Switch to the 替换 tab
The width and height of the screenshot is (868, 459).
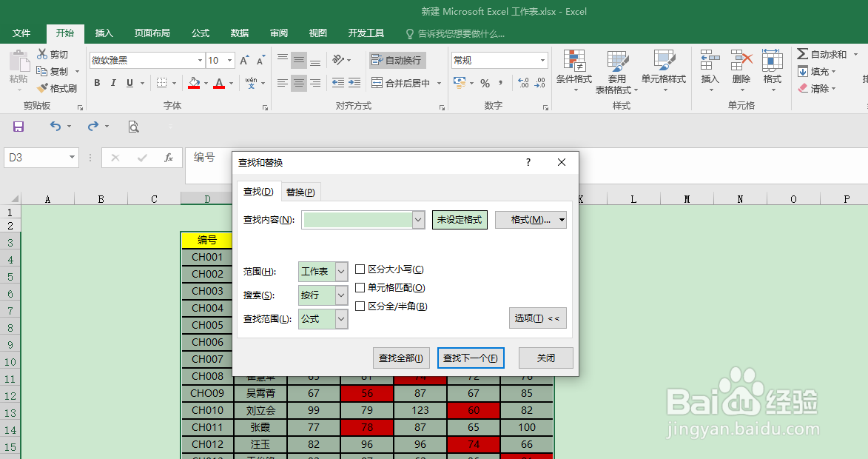point(300,191)
